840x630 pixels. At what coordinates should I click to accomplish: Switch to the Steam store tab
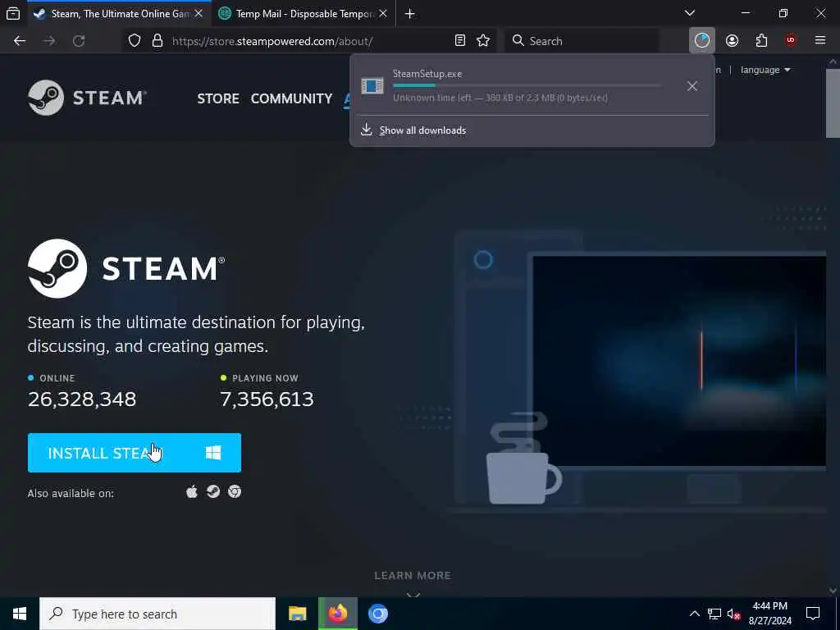120,14
